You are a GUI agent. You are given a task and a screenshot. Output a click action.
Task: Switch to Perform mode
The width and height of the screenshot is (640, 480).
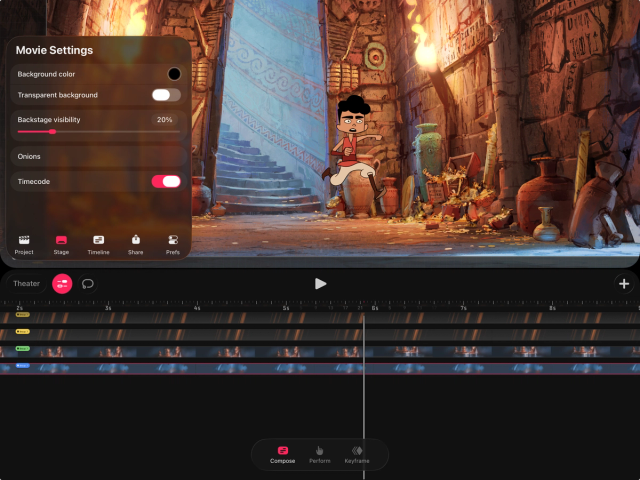coord(320,455)
